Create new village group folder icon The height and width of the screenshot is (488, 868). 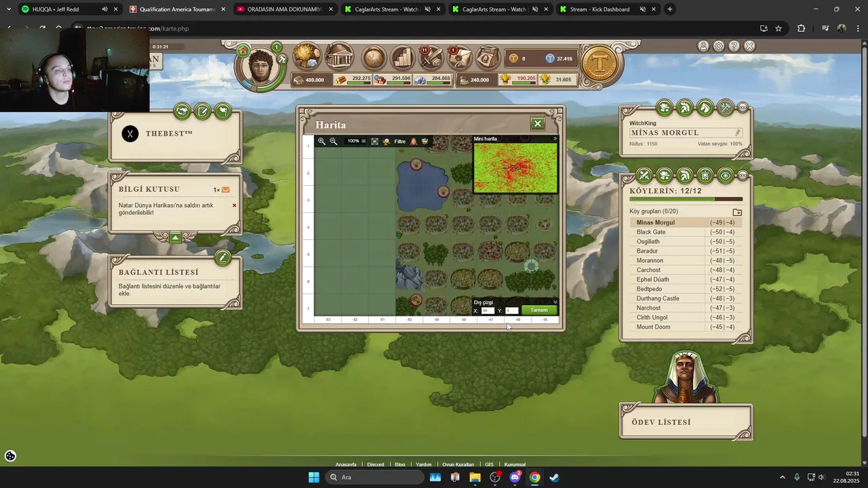[x=737, y=212]
